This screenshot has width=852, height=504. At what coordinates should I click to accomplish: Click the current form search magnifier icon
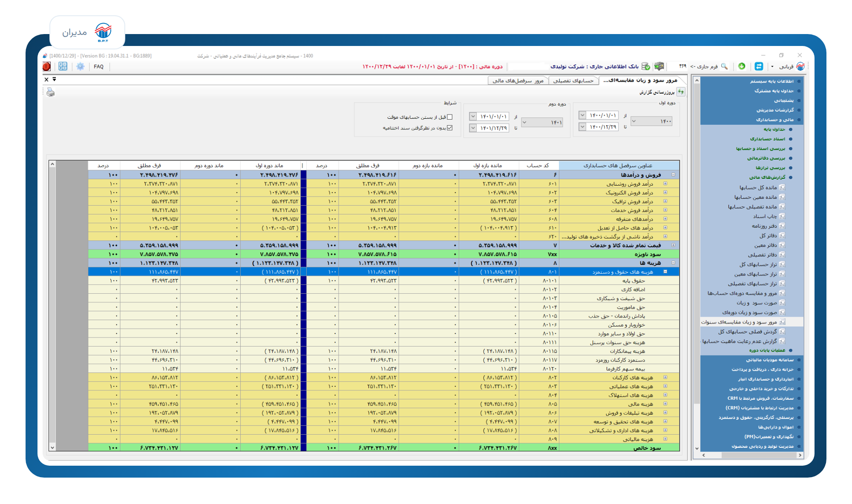click(724, 66)
